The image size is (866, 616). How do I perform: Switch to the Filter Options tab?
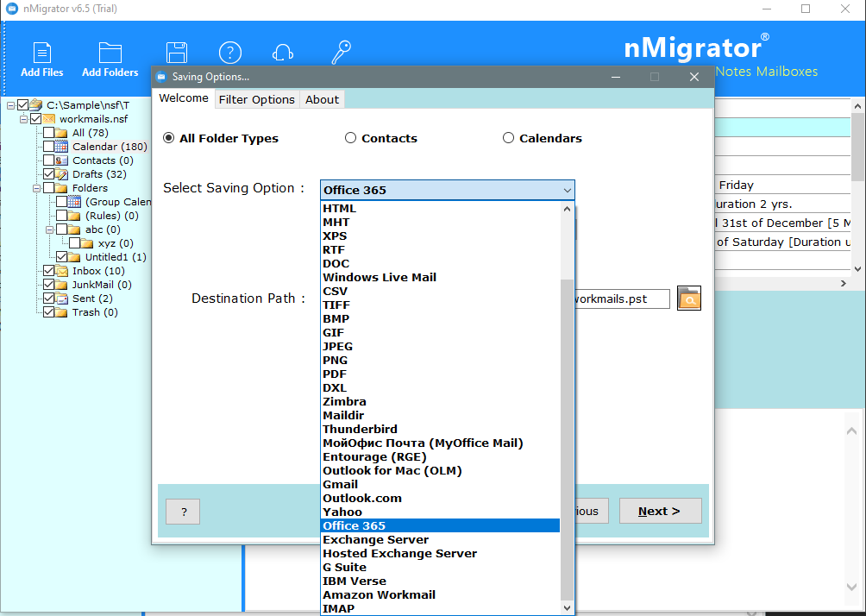click(257, 99)
